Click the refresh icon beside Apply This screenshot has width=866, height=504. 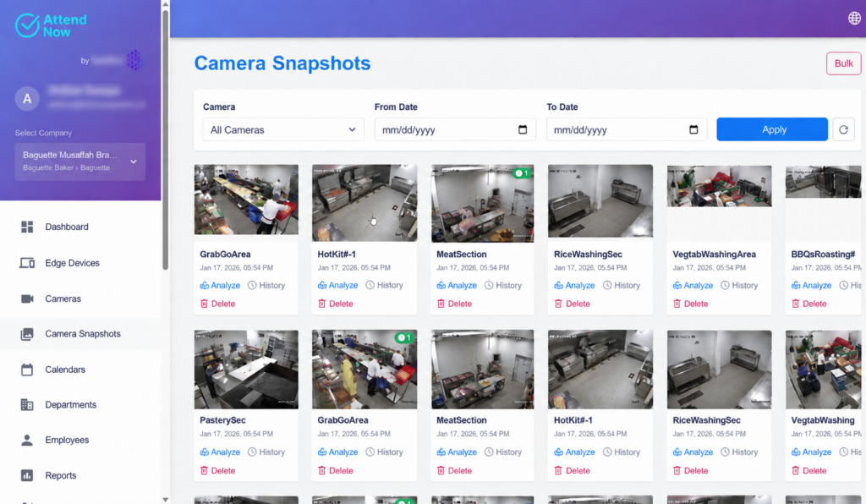click(843, 129)
